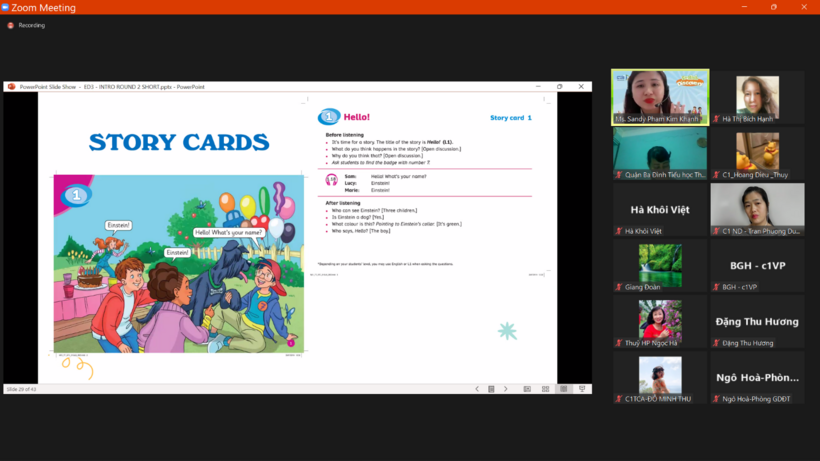820x461 pixels.
Task: Click the headphones audio icon on story card
Action: [331, 180]
